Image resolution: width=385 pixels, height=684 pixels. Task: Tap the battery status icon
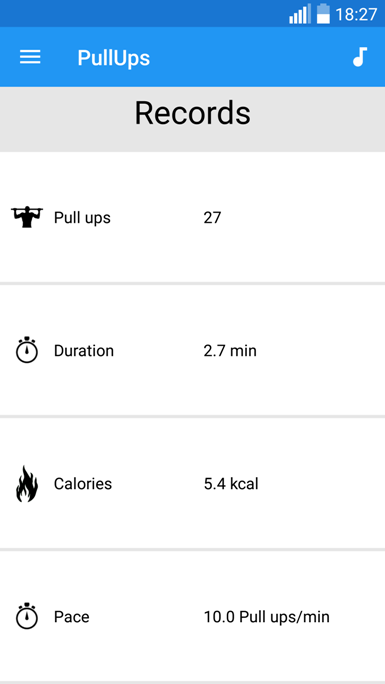pyautogui.click(x=323, y=14)
